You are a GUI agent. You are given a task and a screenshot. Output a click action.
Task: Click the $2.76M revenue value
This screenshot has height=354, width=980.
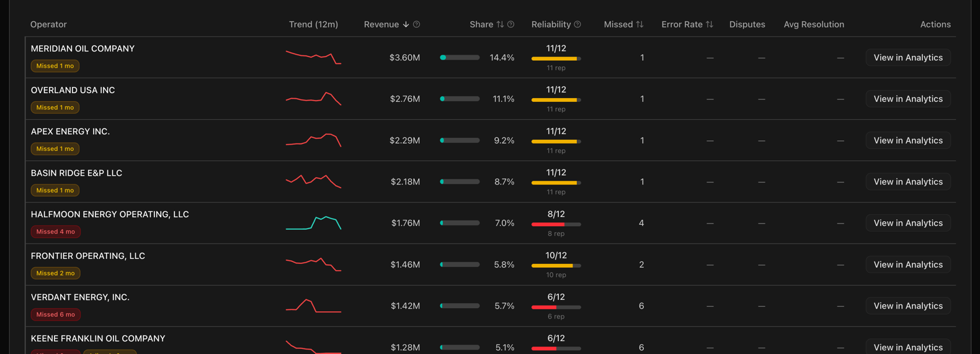coord(405,99)
